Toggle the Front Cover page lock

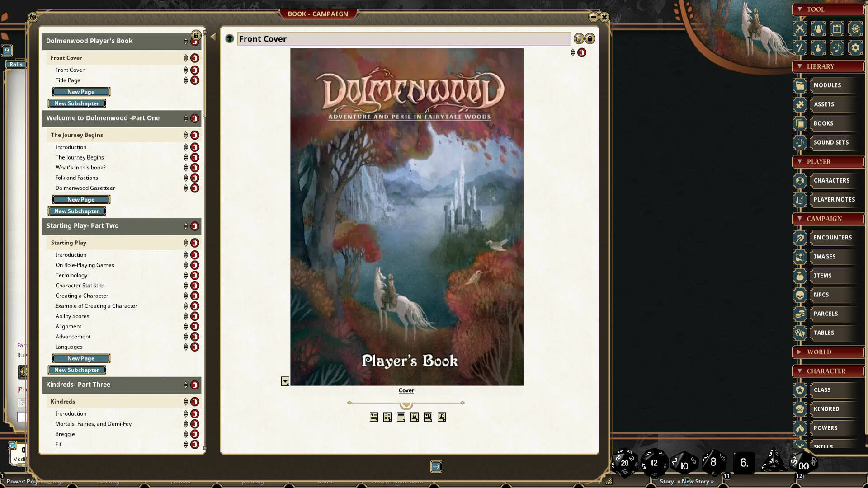coord(590,39)
